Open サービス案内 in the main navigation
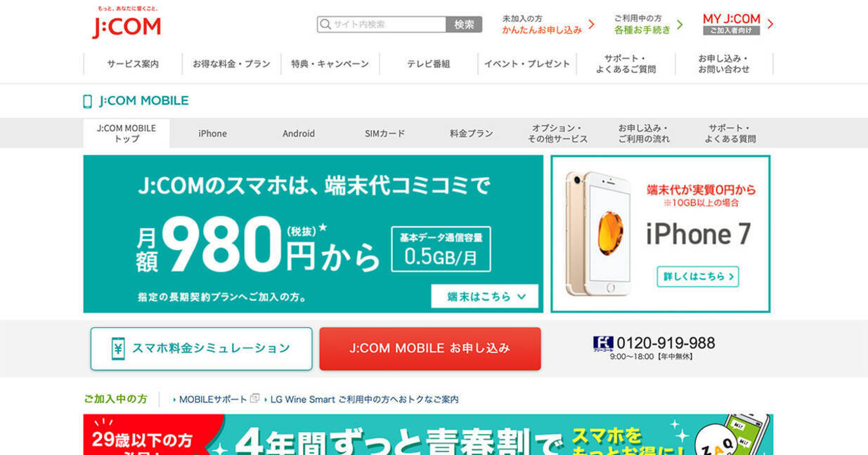The width and height of the screenshot is (868, 455). point(133,64)
